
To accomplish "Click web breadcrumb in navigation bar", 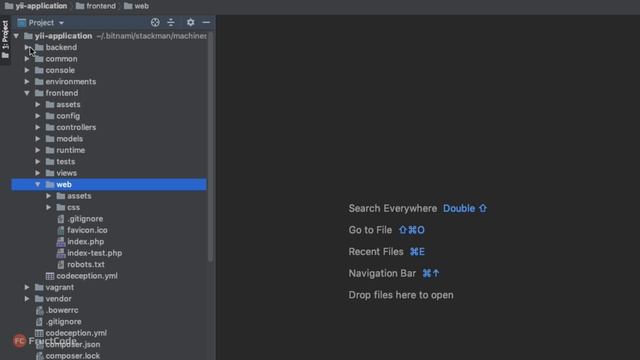I will coord(136,6).
